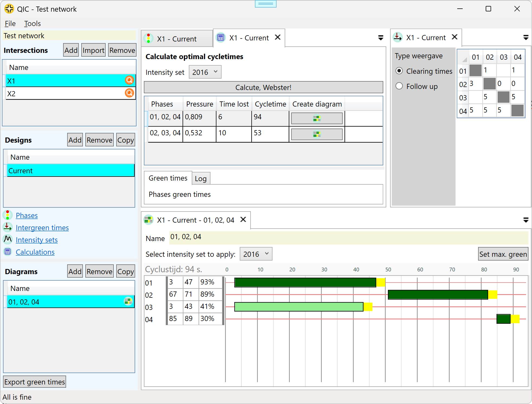Image resolution: width=532 pixels, height=404 pixels.
Task: Activate the X1 - Current - 01, 02, 04 tab
Action: pyautogui.click(x=196, y=220)
